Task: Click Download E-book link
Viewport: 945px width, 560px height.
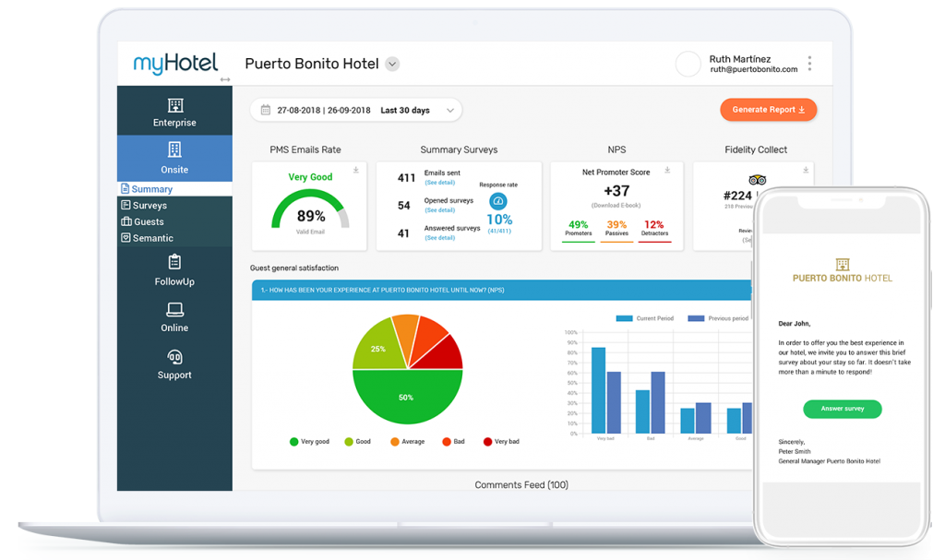Action: coord(616,206)
